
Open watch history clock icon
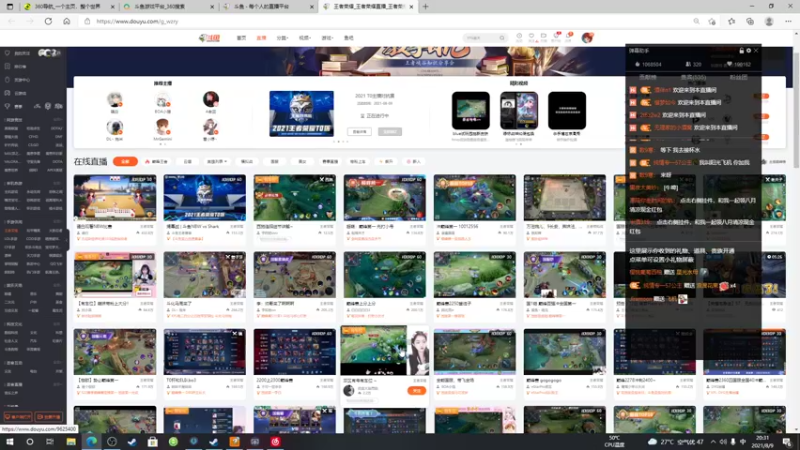point(519,37)
